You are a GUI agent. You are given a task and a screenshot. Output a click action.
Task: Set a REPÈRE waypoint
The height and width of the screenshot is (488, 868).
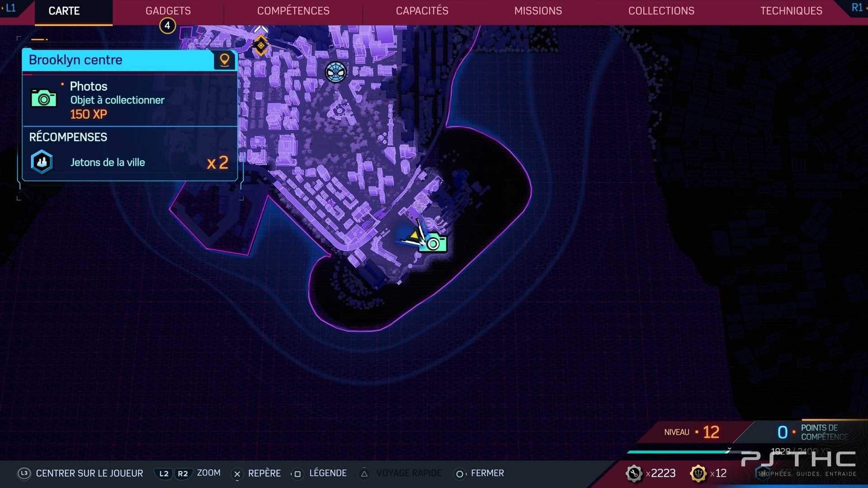point(264,473)
